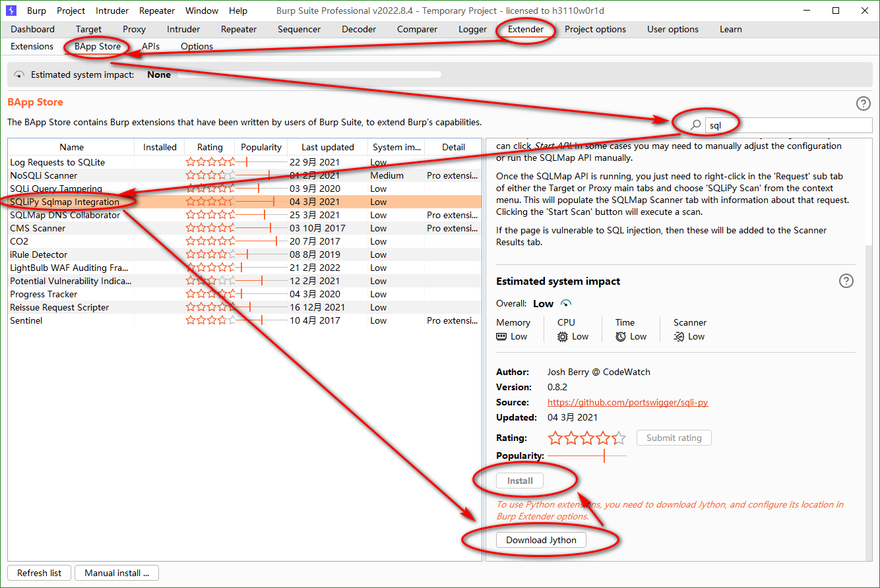The image size is (880, 588).
Task: Click the system impact gauge icon
Action: 19,75
